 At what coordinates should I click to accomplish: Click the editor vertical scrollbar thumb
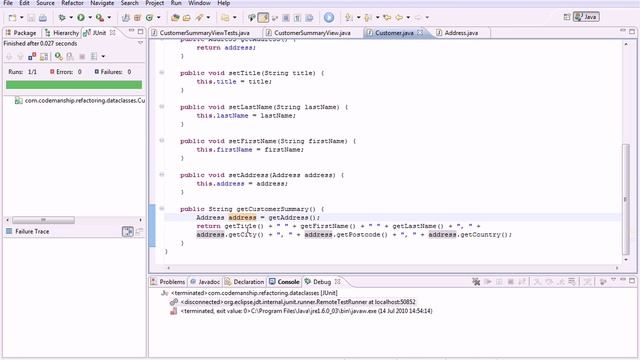point(626,199)
